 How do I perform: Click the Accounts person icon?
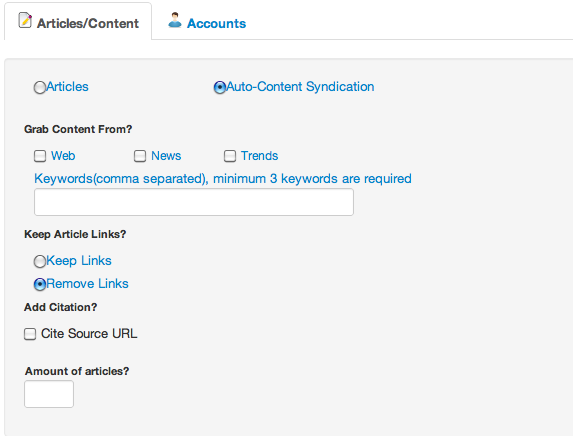point(175,20)
